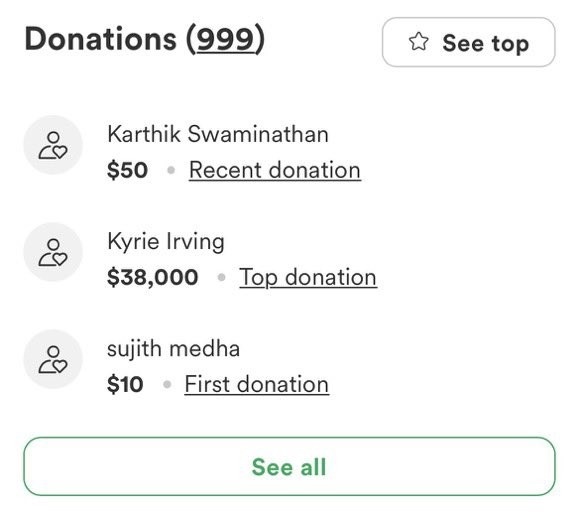Click the star icon in See top
Viewport: 579px width, 513px height.
point(418,41)
